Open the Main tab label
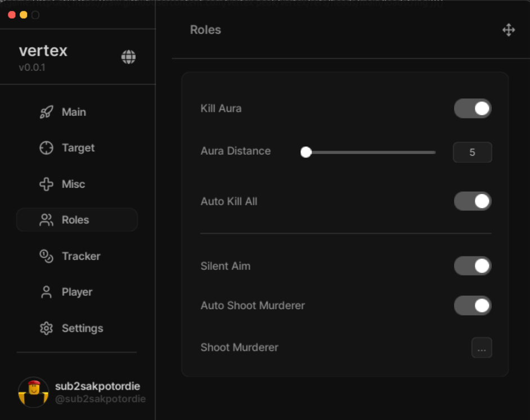Screen dimensions: 530x420 [74, 112]
